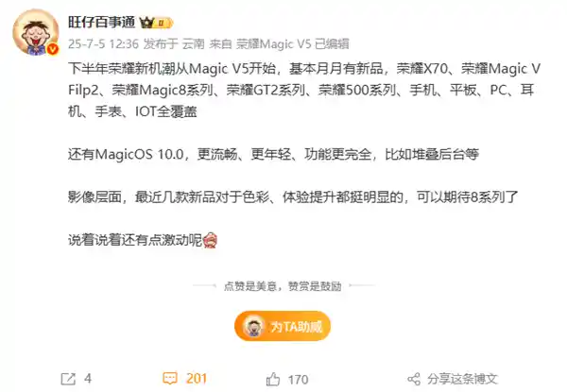Click the share network icon
Image resolution: width=567 pixels, height=392 pixels.
point(414,380)
